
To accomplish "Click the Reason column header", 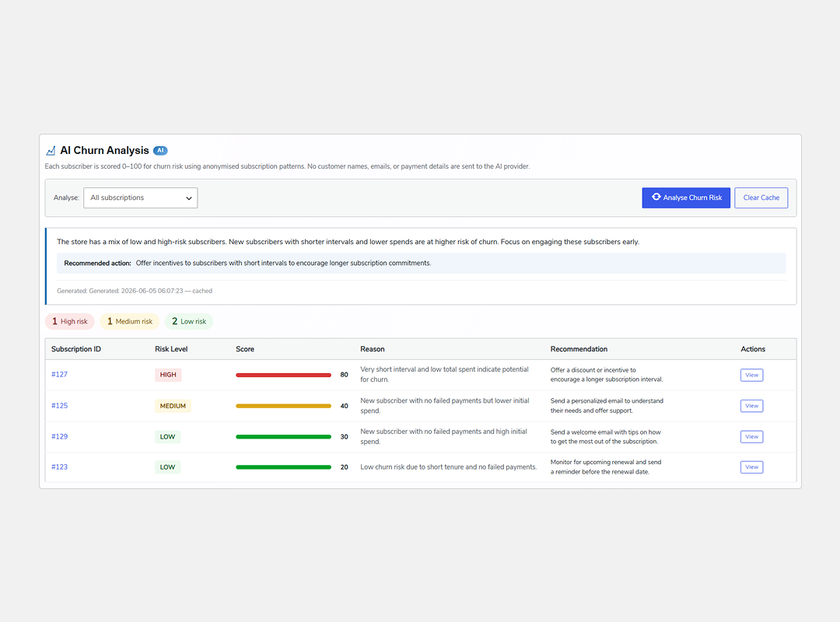I will coord(373,349).
